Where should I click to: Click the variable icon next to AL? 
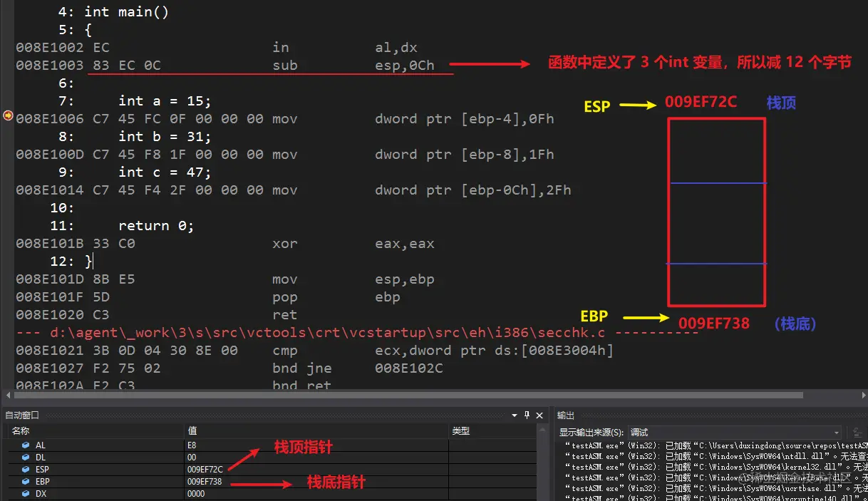[x=26, y=445]
